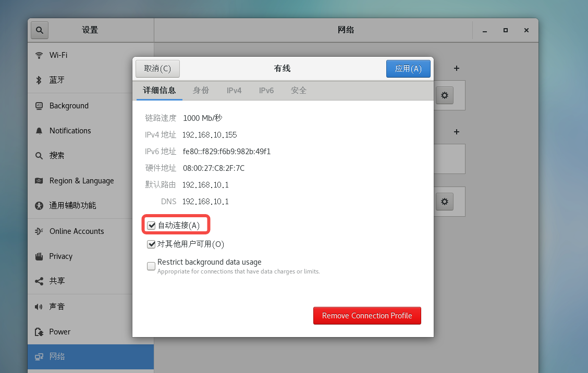Cancel the dialog with 取消
This screenshot has width=588, height=373.
point(157,68)
